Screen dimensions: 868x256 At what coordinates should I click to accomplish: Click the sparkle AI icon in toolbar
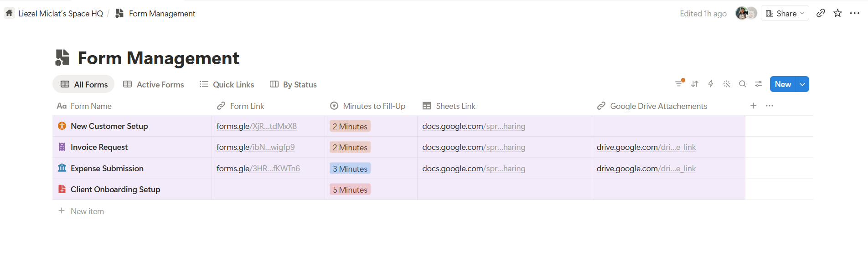click(727, 84)
